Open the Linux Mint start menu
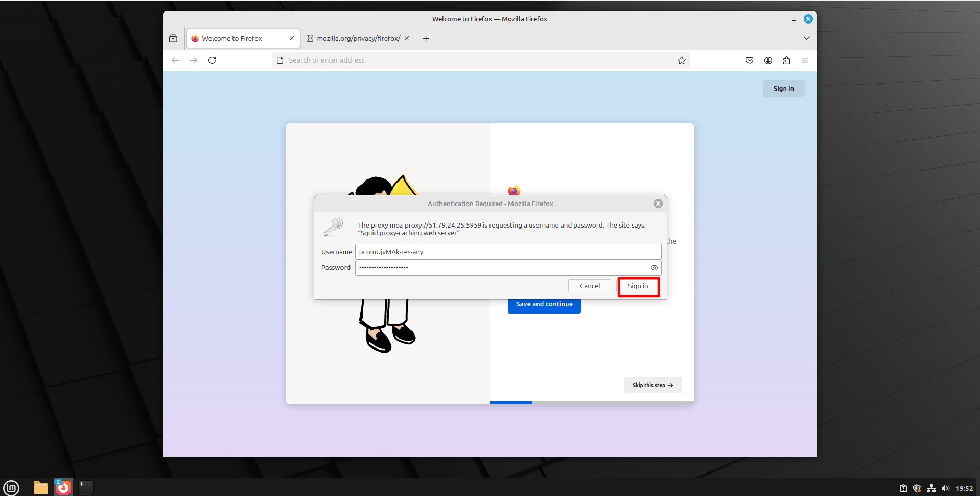This screenshot has width=980, height=496. pyautogui.click(x=11, y=487)
